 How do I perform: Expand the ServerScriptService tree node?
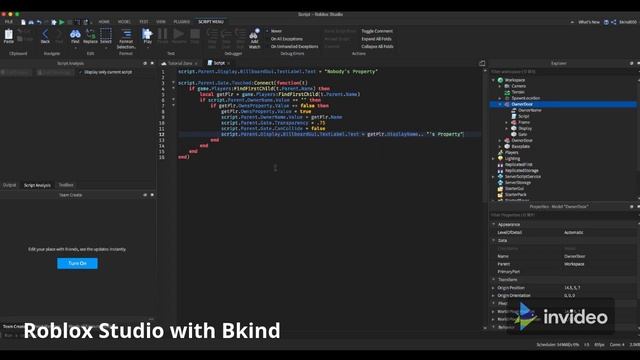[x=493, y=176]
